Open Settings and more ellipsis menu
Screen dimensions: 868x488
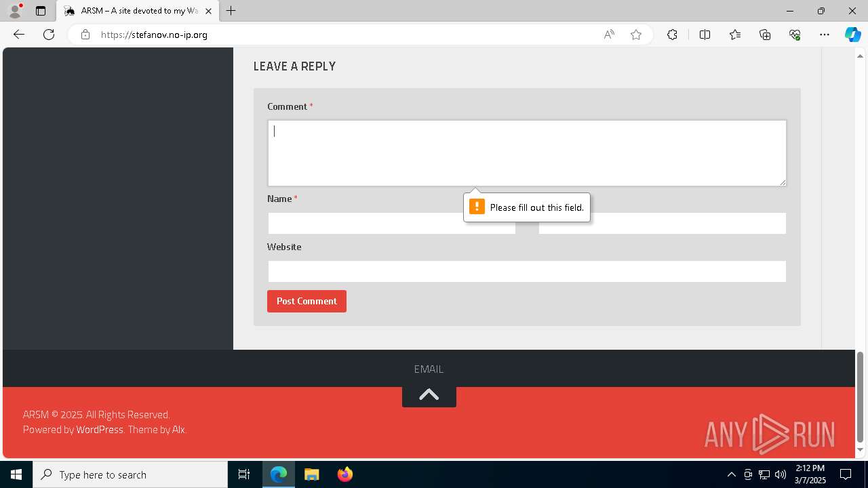(x=825, y=35)
